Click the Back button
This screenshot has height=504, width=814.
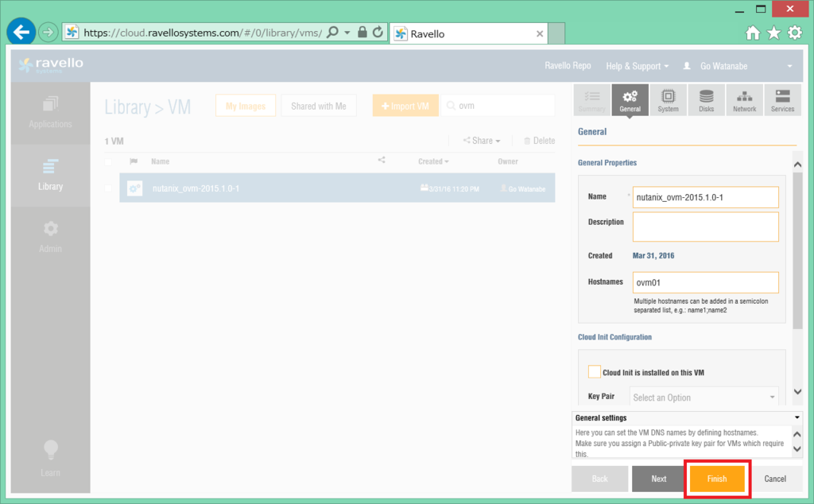tap(599, 479)
